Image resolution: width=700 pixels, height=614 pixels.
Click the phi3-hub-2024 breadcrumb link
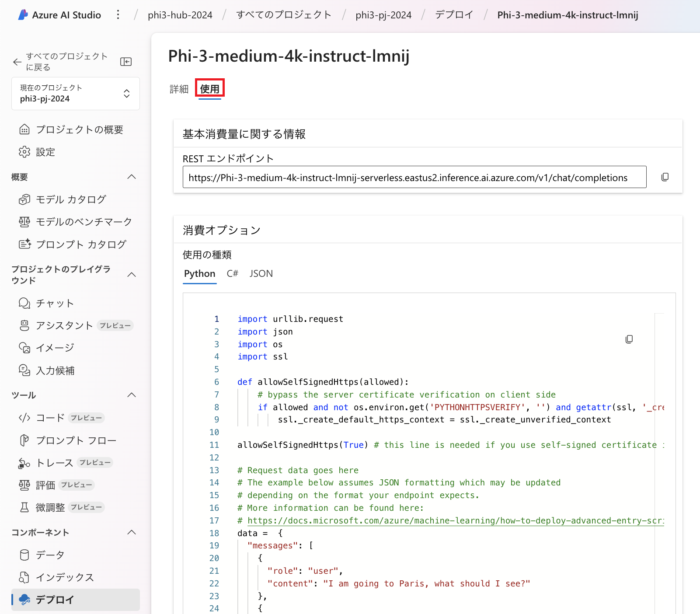coord(180,15)
